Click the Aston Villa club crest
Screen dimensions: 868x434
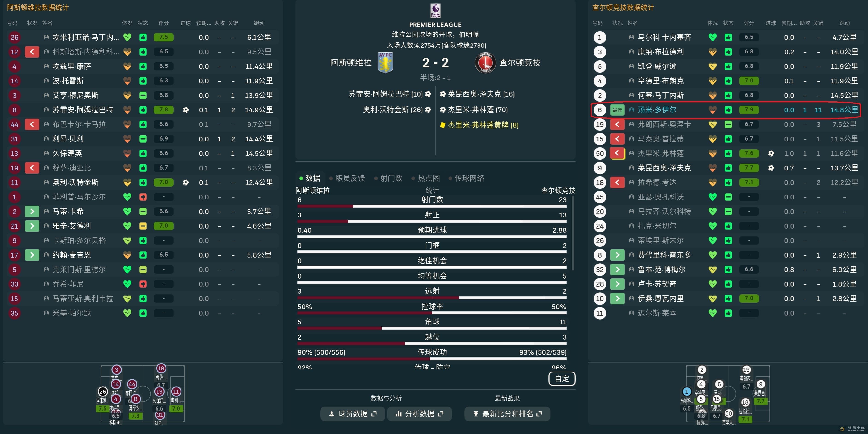point(385,63)
